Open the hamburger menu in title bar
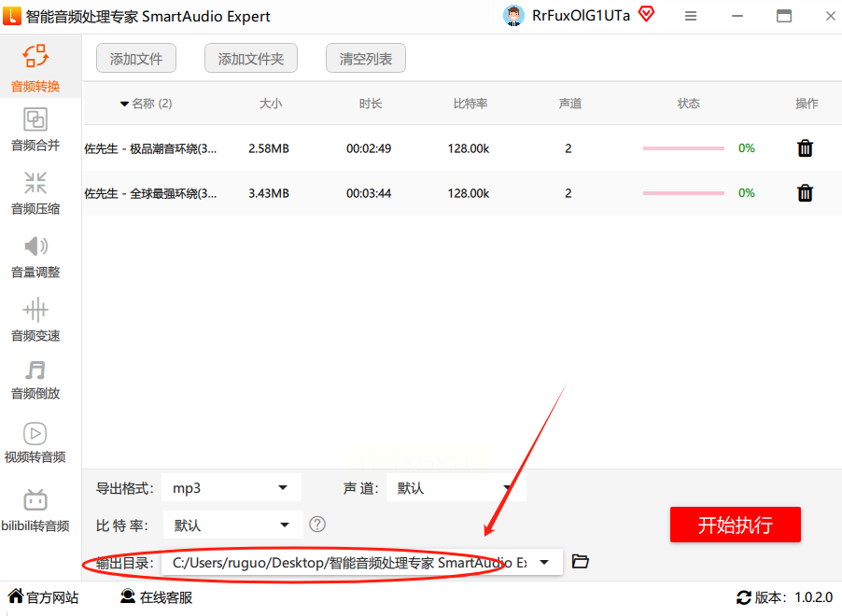 (x=691, y=16)
